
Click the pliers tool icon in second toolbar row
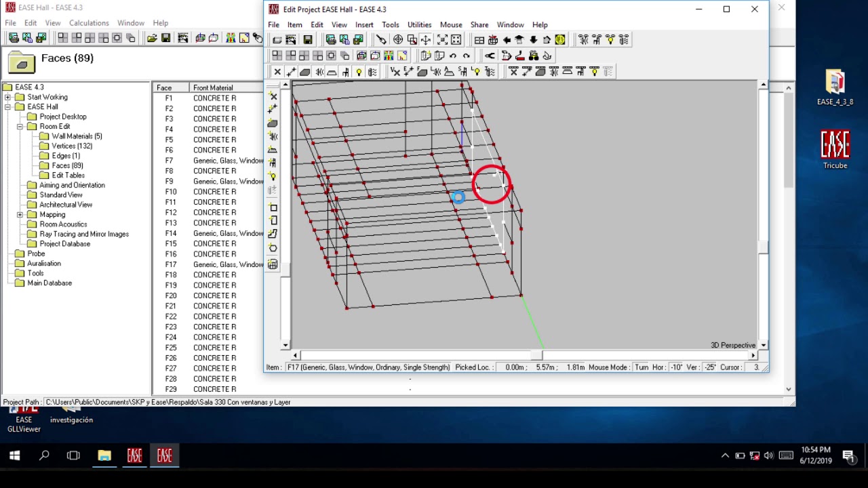[x=490, y=56]
